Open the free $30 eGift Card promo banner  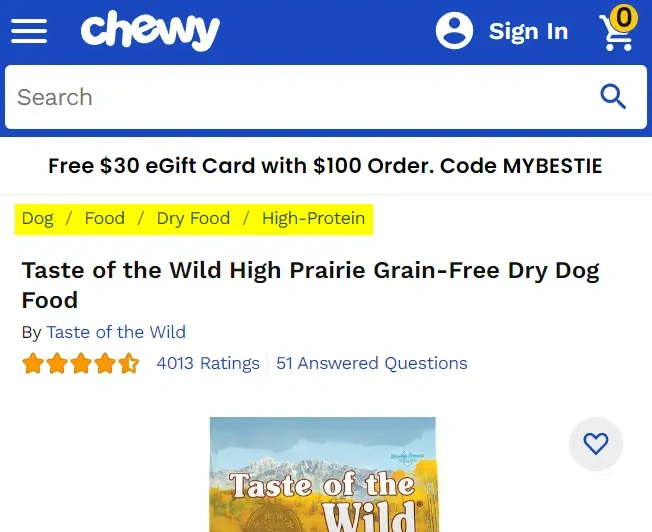pos(326,166)
